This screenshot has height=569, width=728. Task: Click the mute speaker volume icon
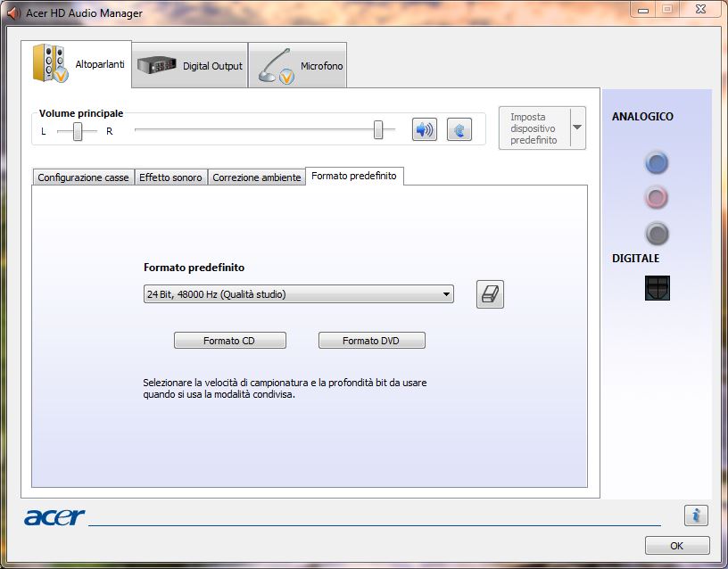[x=425, y=129]
